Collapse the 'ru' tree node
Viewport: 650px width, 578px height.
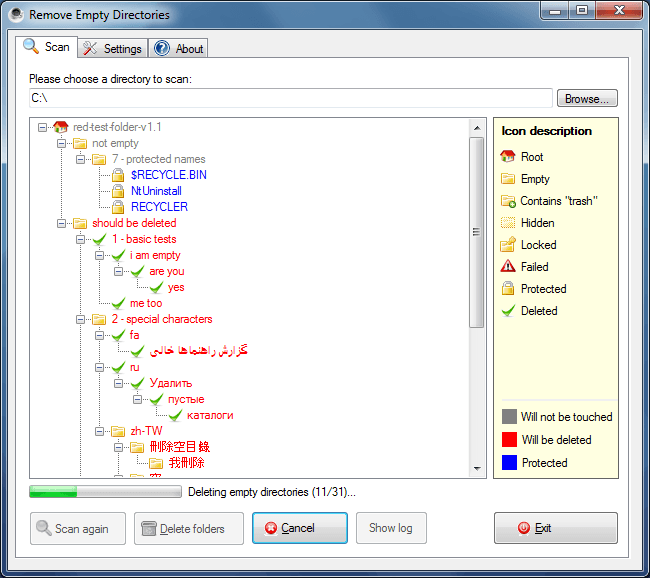coord(99,367)
